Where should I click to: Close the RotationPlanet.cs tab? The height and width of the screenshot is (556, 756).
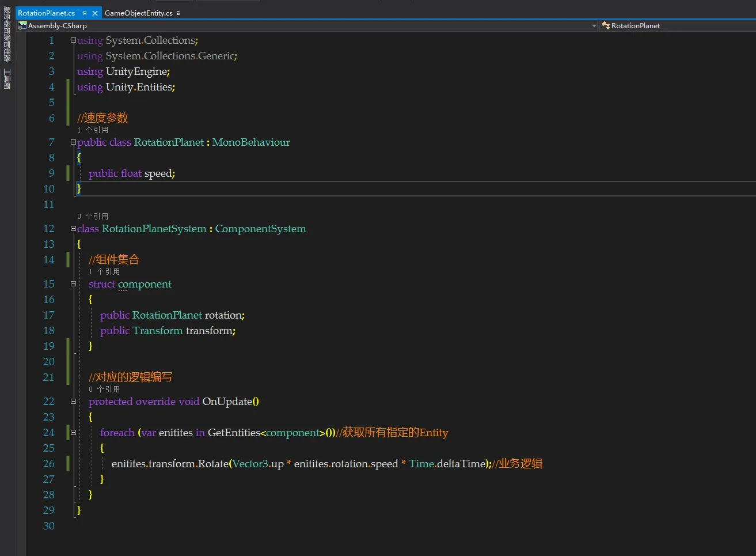95,13
